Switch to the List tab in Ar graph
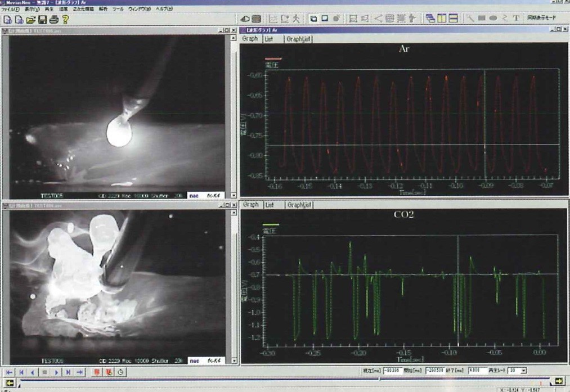 tap(269, 39)
